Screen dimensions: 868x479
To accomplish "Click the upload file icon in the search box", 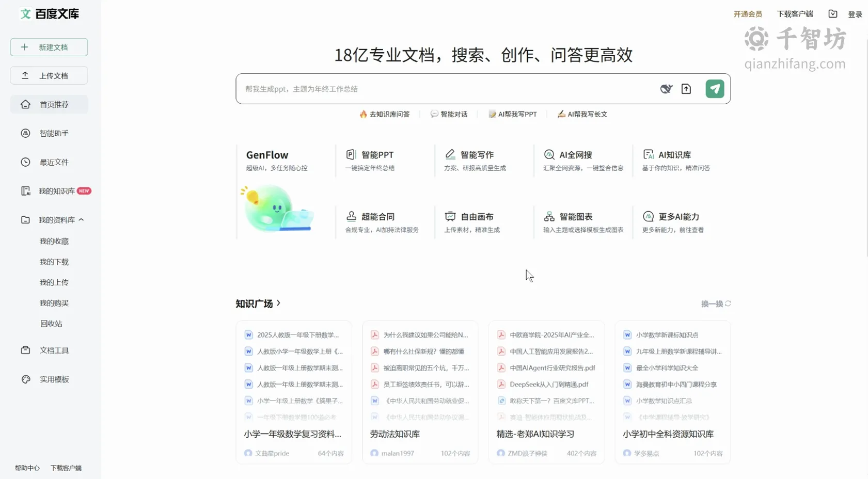I will click(x=686, y=89).
